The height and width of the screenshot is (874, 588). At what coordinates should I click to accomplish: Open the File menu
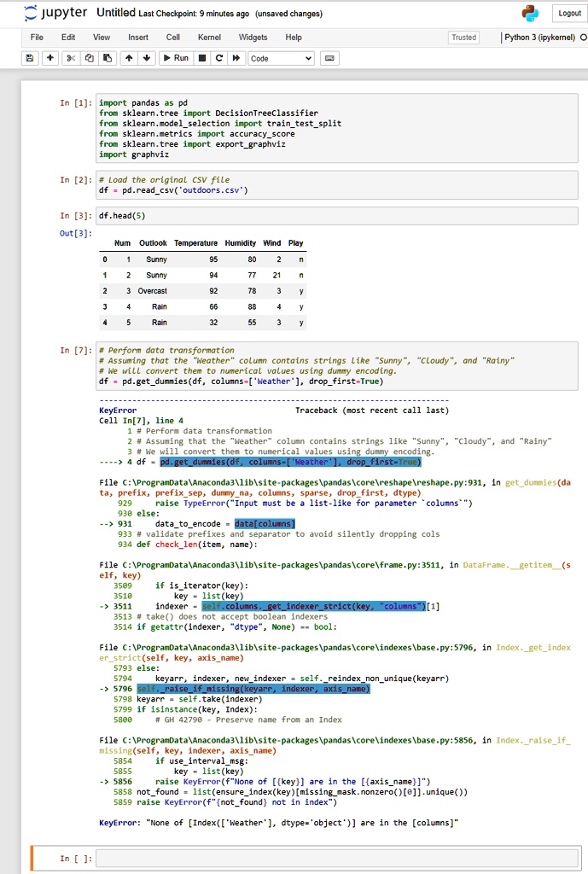pyautogui.click(x=37, y=38)
